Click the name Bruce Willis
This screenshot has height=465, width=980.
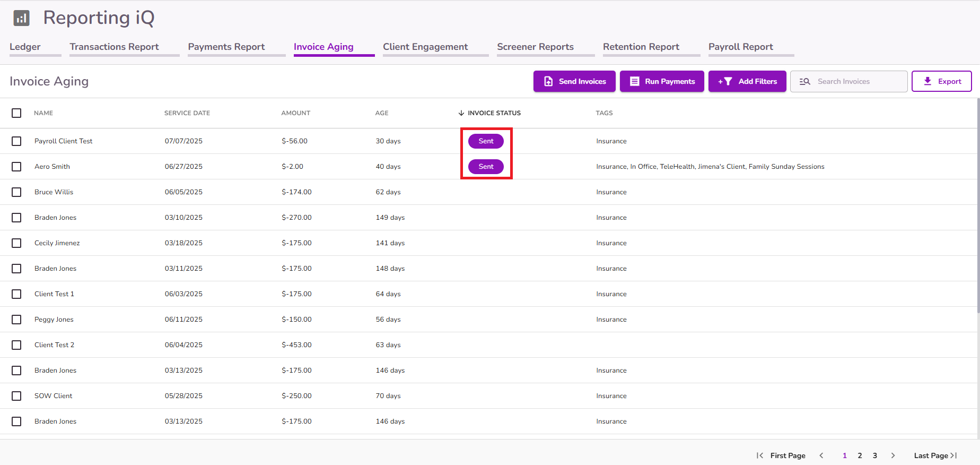coord(54,192)
